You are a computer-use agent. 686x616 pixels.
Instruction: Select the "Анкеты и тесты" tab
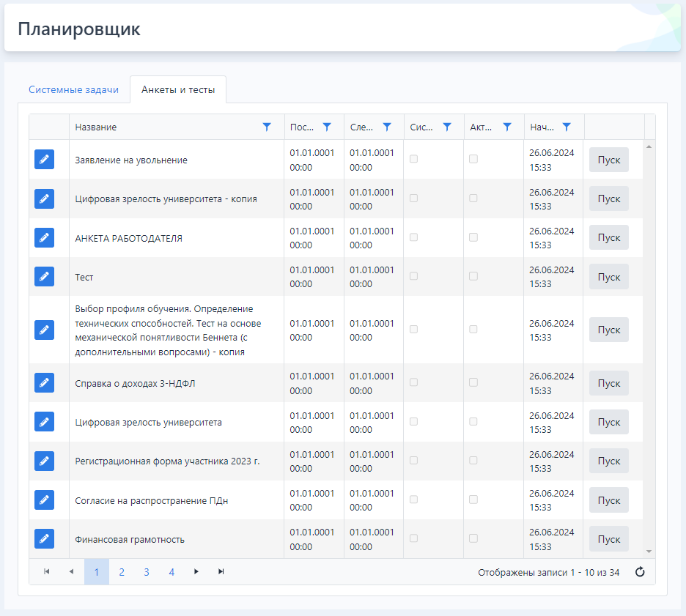tap(178, 89)
